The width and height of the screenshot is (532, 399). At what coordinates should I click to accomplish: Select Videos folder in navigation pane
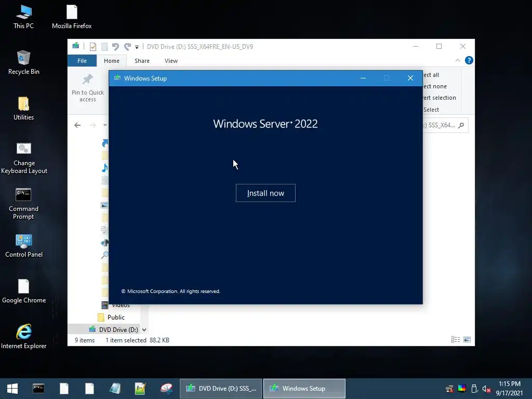[x=116, y=305]
